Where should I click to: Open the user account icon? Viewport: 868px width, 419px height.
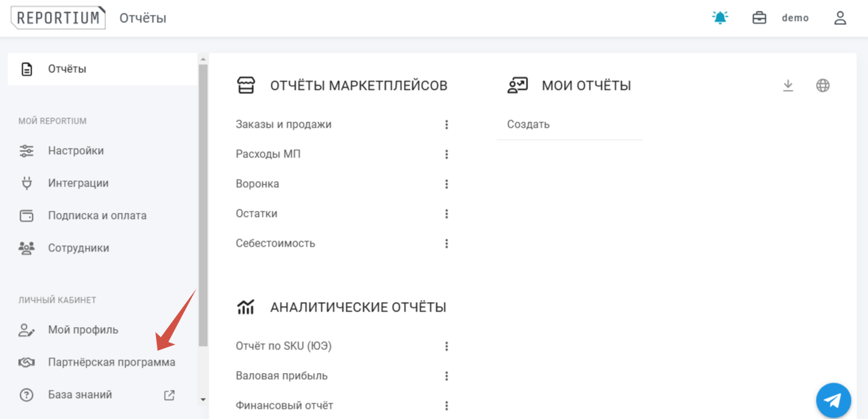click(840, 18)
